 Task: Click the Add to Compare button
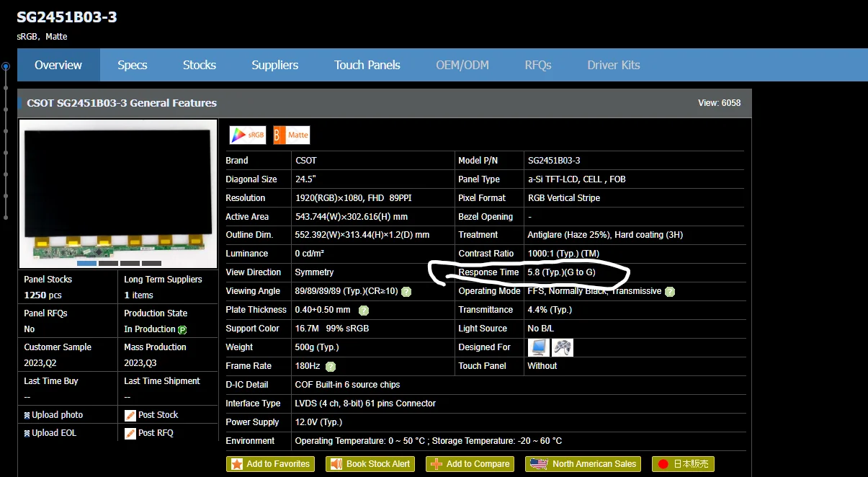(470, 464)
